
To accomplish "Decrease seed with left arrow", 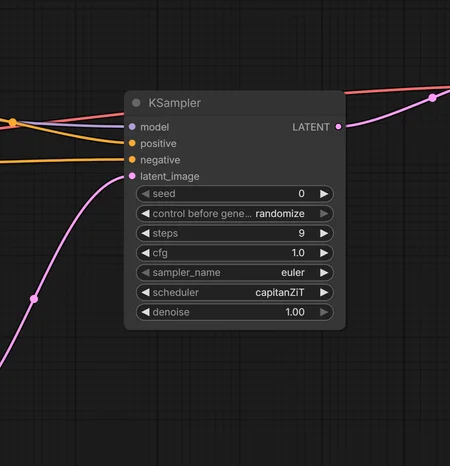I will click(145, 194).
